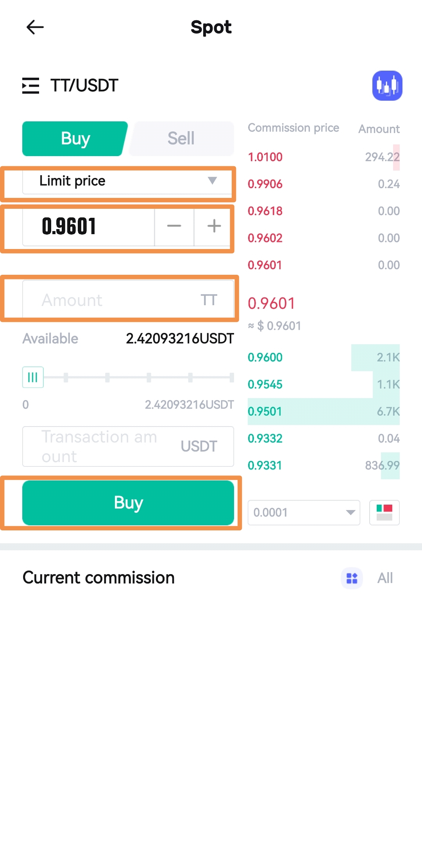Image resolution: width=422 pixels, height=868 pixels.
Task: Tap the grid icon beside All
Action: point(352,578)
